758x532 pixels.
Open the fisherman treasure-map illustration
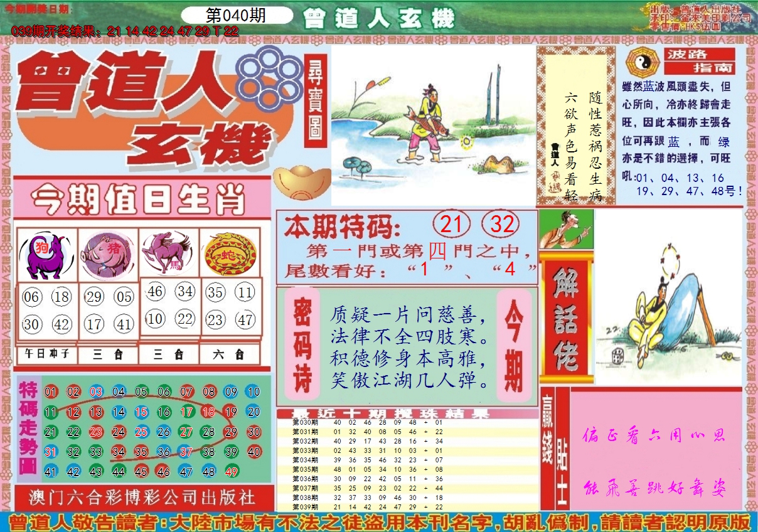[432, 125]
